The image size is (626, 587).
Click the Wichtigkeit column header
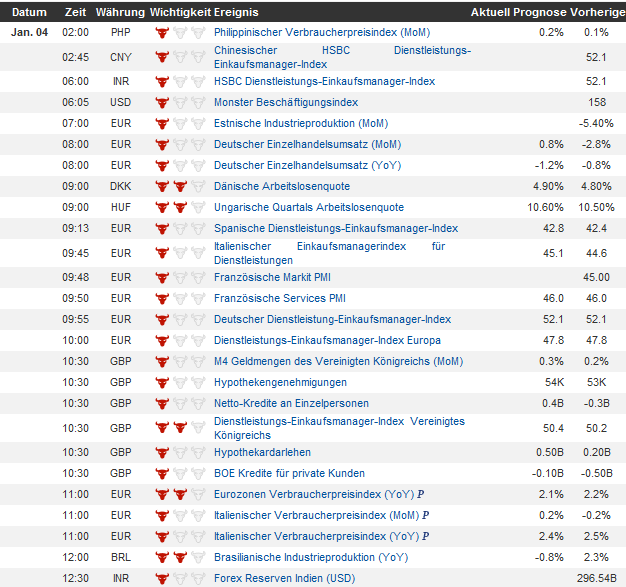click(x=180, y=12)
